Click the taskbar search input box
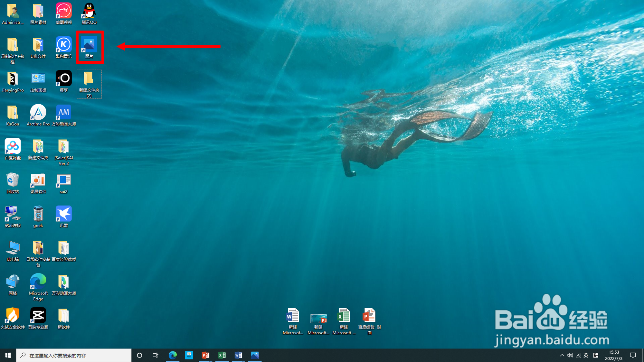The width and height of the screenshot is (644, 362). pyautogui.click(x=74, y=355)
